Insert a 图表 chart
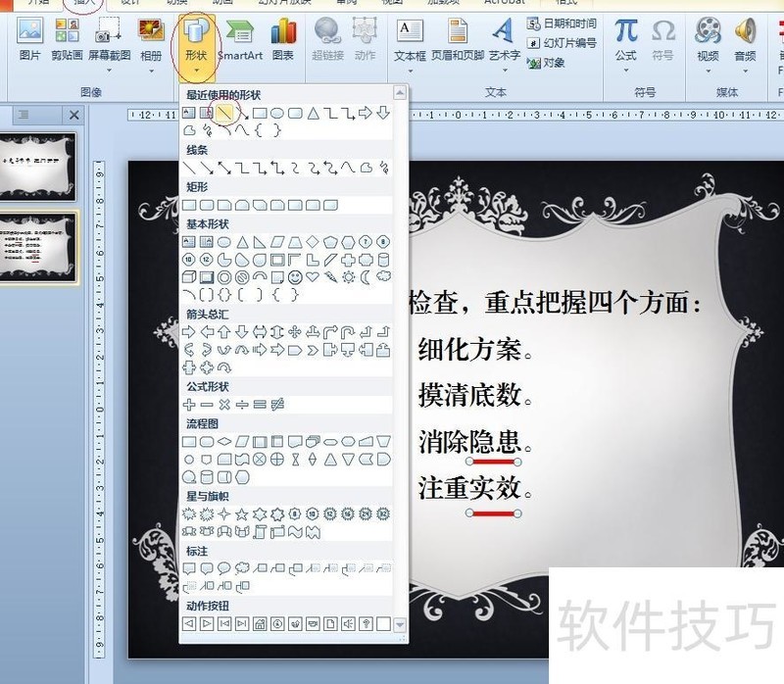 point(283,39)
